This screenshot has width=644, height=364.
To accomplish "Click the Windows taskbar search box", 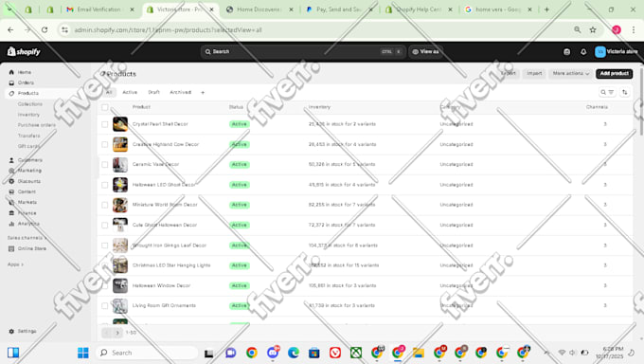I will [147, 353].
